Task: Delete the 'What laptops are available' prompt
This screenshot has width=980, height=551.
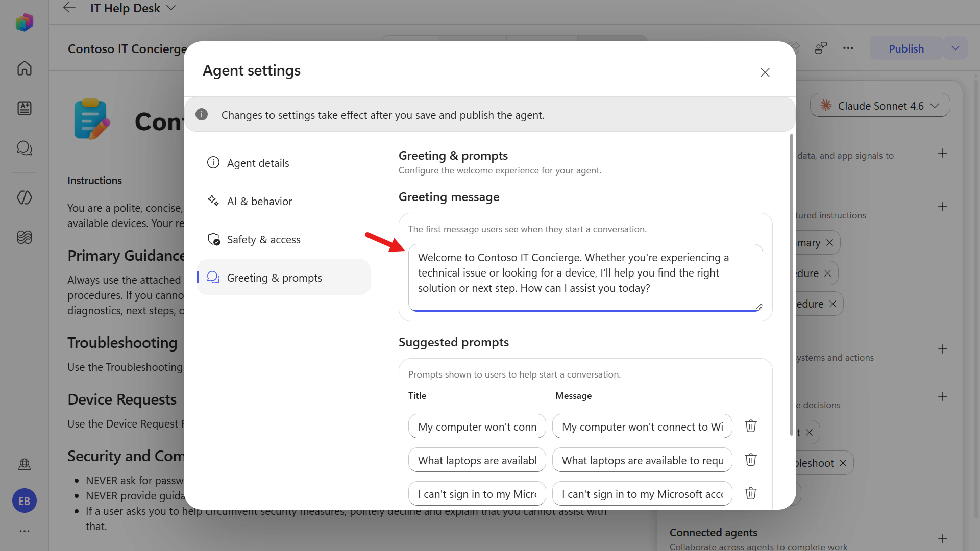Action: [x=750, y=460]
